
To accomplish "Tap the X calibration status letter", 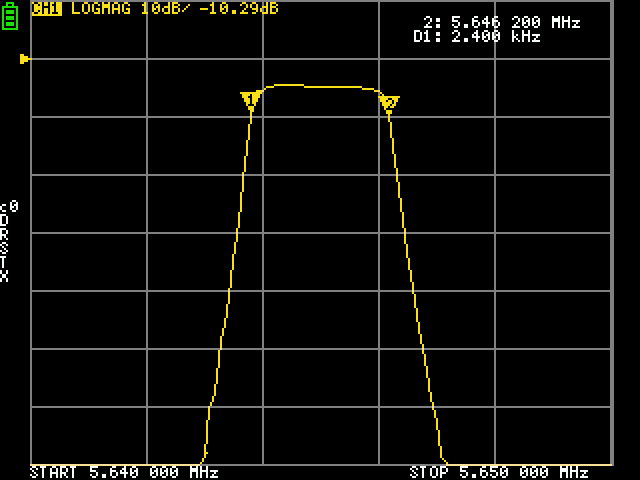I will pyautogui.click(x=5, y=276).
